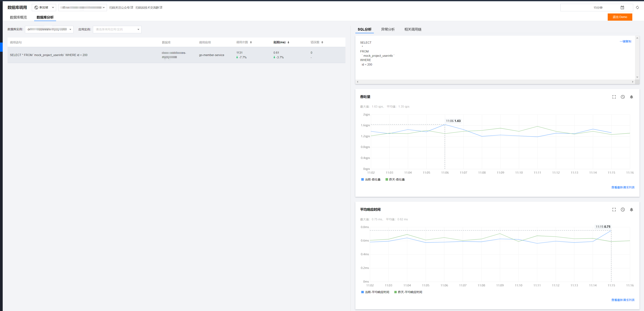This screenshot has height=311, width=644.
Task: Open the 应用实例 selection dropdown
Action: (117, 29)
